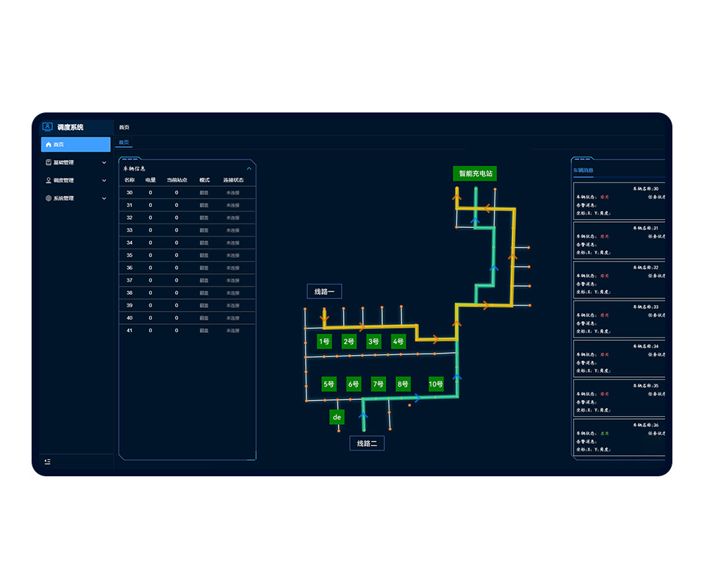Expand the 调度管理 submenu chevron

[x=104, y=180]
